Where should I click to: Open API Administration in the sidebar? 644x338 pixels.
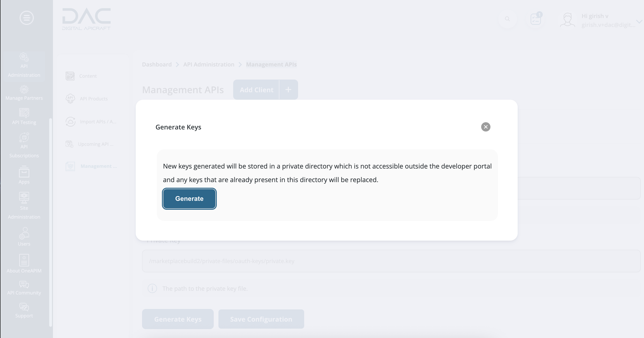[24, 65]
